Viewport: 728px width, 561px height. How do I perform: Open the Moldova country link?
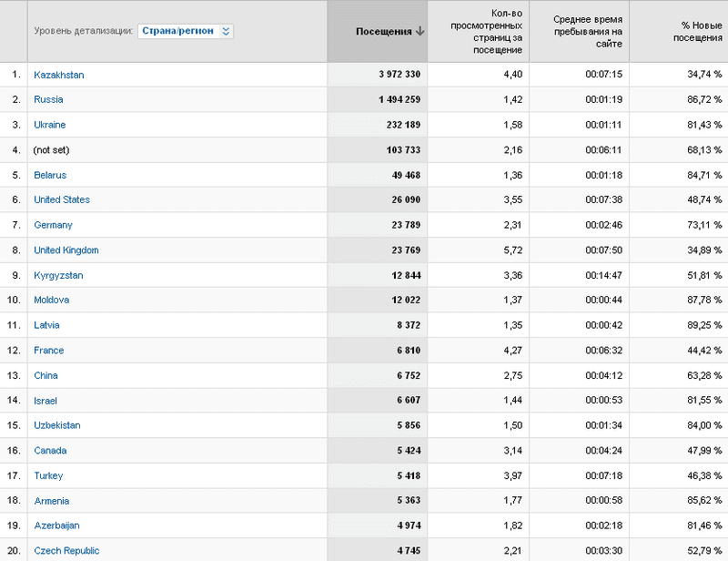click(x=52, y=300)
